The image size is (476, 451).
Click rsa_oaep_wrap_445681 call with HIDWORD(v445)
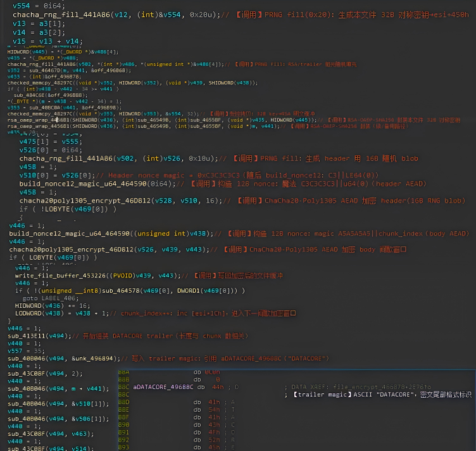(162, 120)
